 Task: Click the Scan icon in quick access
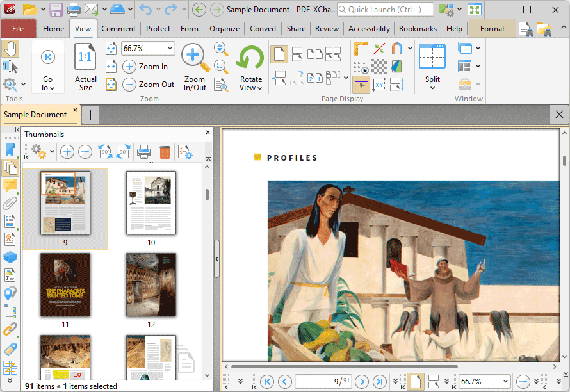pos(117,10)
